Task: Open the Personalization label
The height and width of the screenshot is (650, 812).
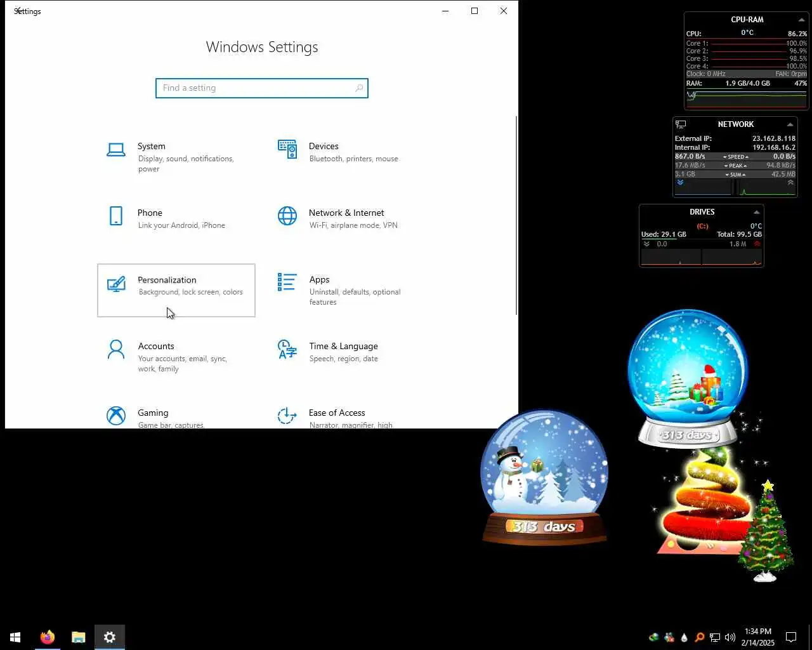Action: (x=167, y=280)
